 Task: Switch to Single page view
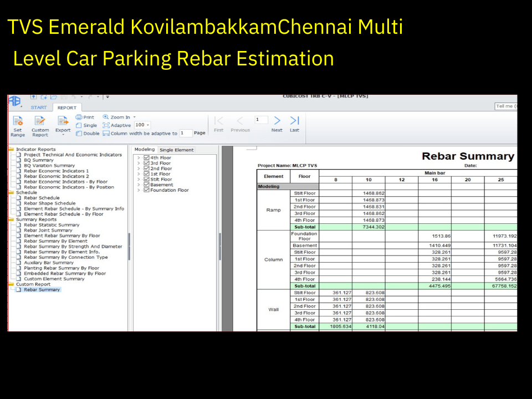click(86, 125)
